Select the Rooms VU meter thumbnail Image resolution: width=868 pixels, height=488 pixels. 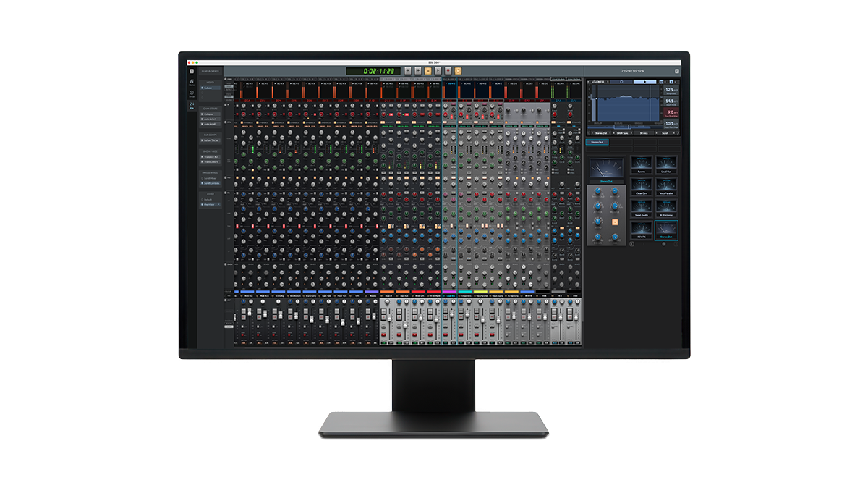click(x=641, y=165)
